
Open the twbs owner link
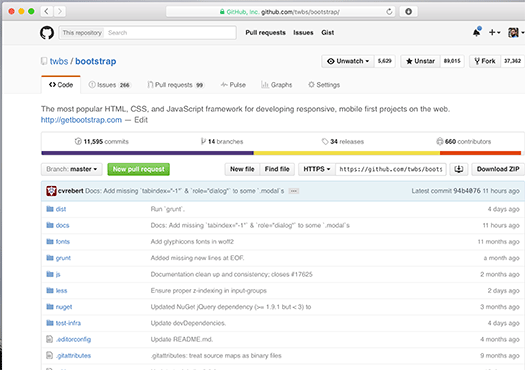tap(59, 61)
